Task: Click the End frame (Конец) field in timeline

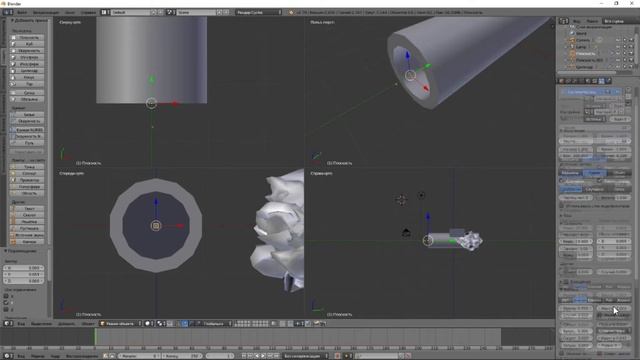Action: point(182,356)
